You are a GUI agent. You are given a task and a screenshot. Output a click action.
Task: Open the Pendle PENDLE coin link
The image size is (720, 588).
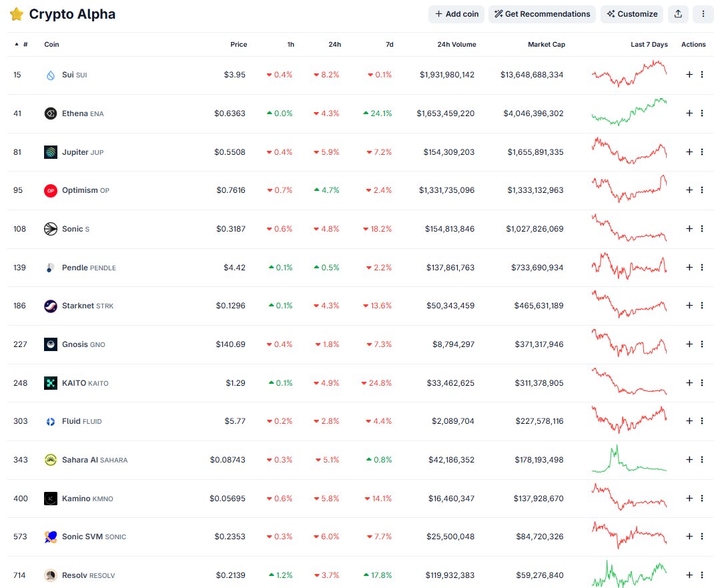89,268
